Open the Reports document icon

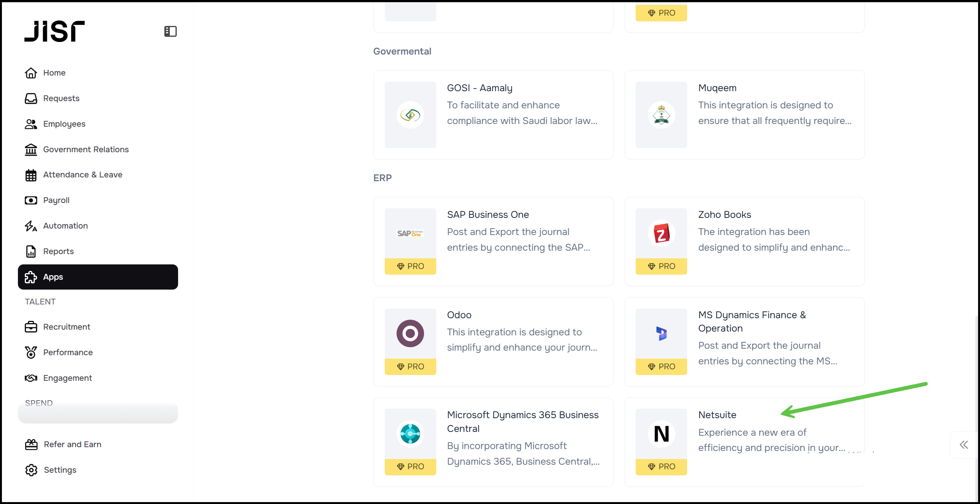(31, 251)
